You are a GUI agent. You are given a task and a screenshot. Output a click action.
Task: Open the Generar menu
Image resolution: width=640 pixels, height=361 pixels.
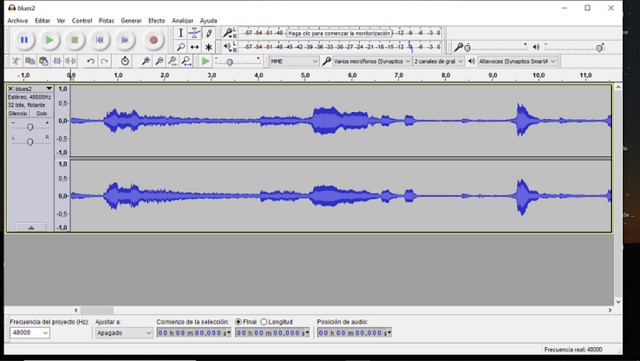coord(131,20)
